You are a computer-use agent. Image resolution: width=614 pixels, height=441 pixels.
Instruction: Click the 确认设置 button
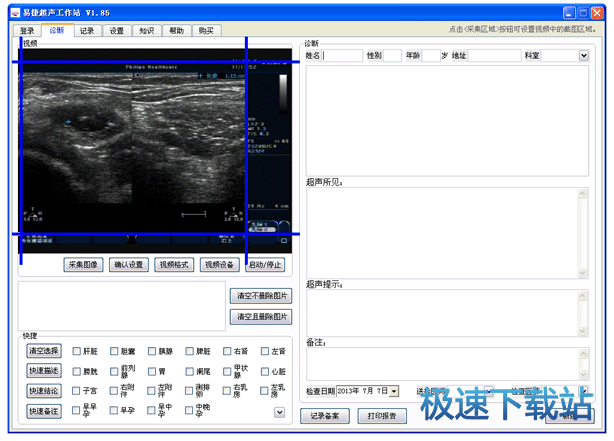click(x=128, y=265)
